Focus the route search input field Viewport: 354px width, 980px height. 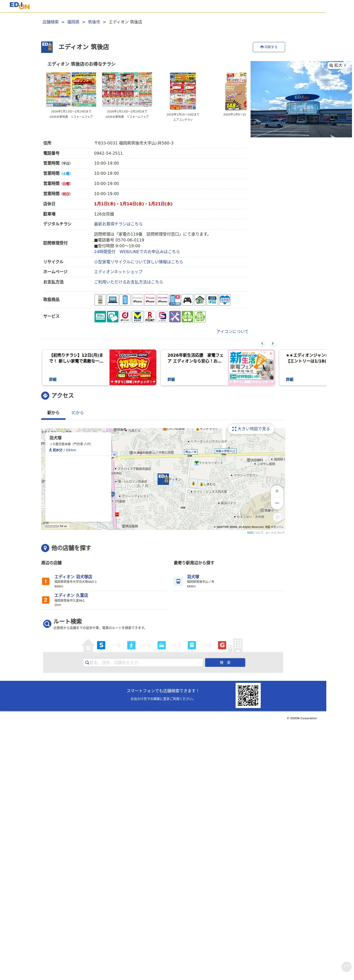[x=143, y=662]
